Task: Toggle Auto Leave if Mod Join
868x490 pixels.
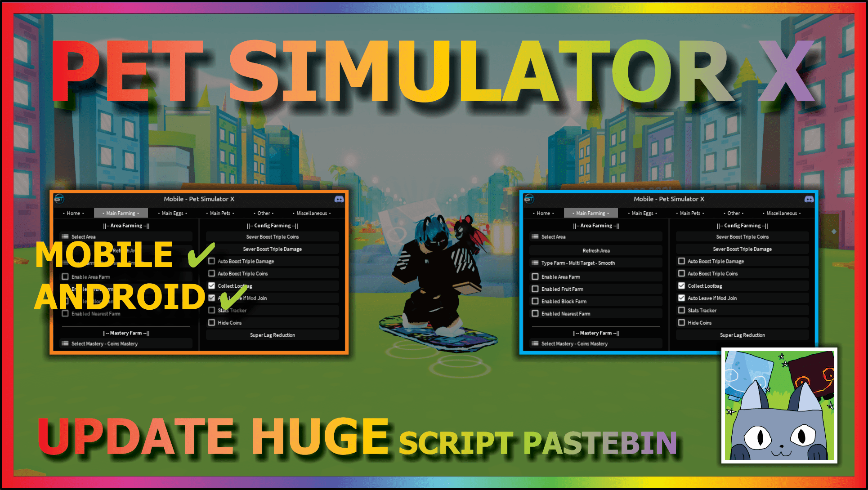Action: (x=681, y=298)
